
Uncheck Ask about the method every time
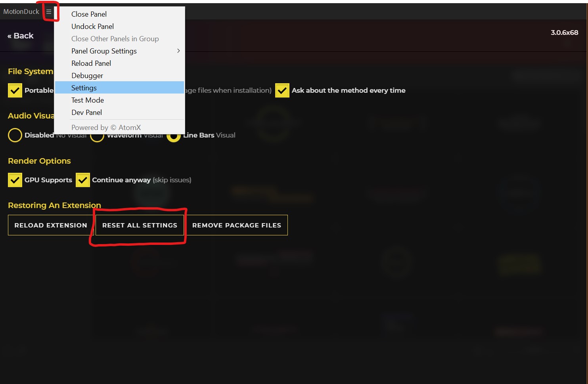[x=282, y=90]
